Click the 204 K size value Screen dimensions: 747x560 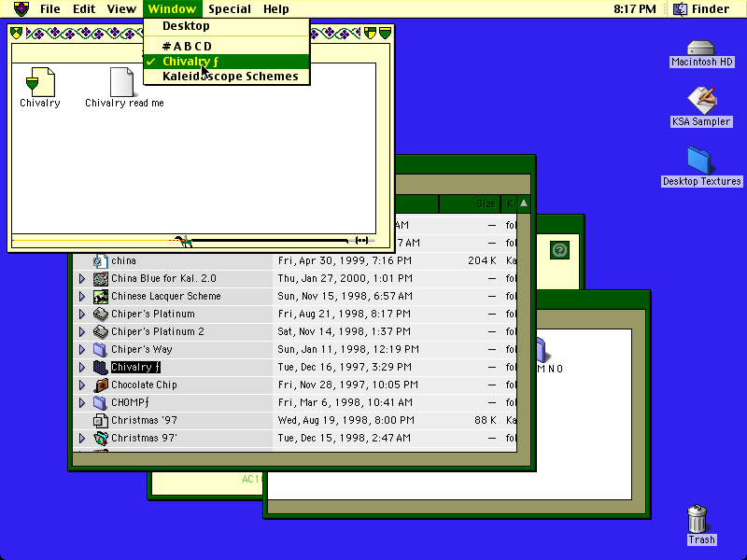pyautogui.click(x=482, y=261)
